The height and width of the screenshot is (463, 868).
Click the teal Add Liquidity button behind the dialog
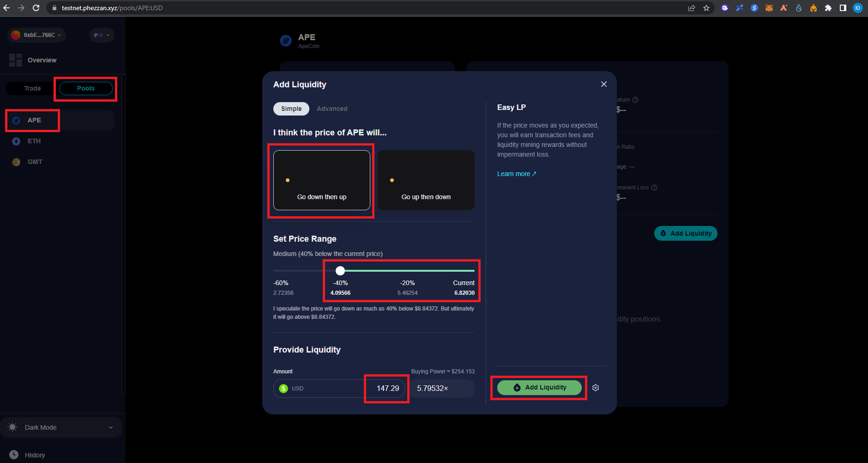tap(686, 233)
